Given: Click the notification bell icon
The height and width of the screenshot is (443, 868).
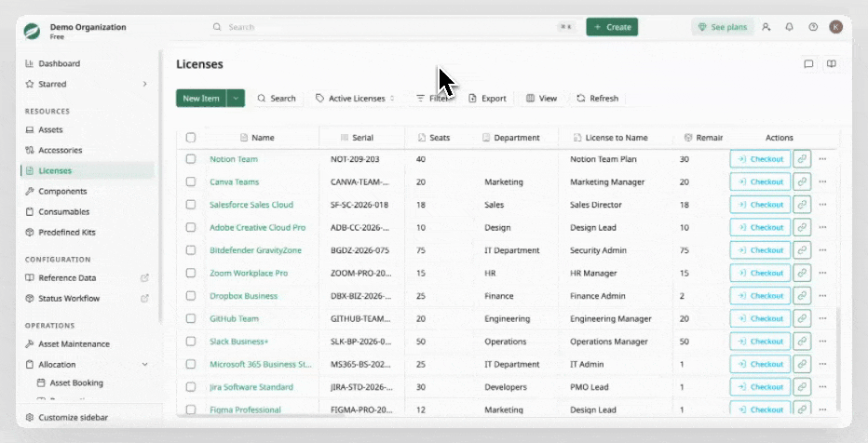Looking at the screenshot, I should 790,27.
